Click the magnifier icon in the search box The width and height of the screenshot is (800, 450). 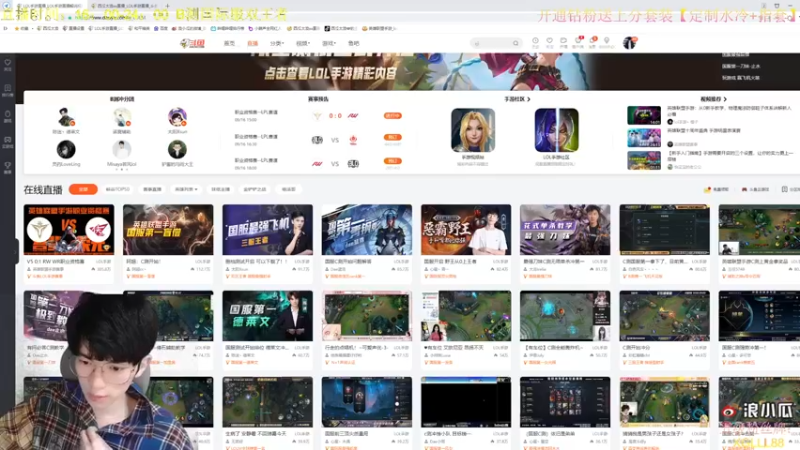click(515, 43)
